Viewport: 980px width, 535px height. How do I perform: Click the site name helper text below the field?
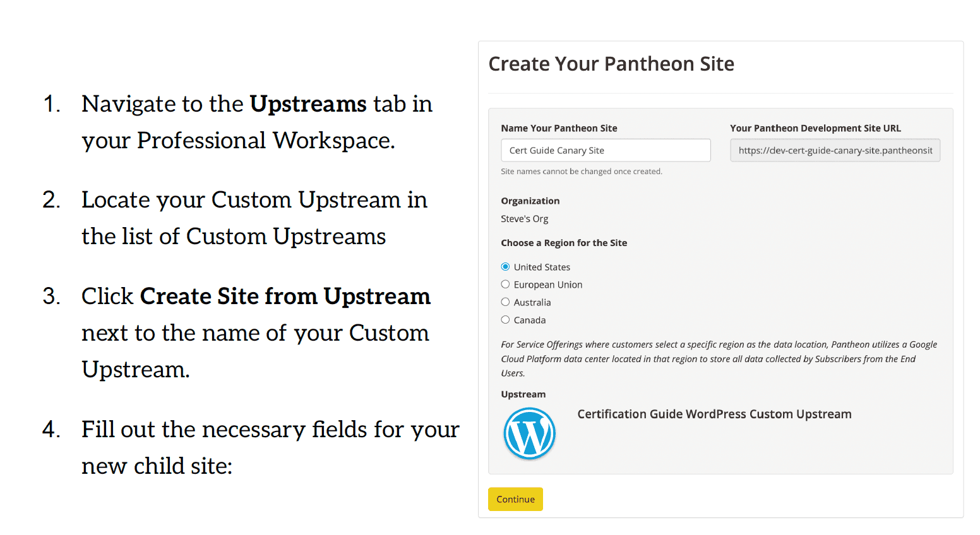point(581,171)
